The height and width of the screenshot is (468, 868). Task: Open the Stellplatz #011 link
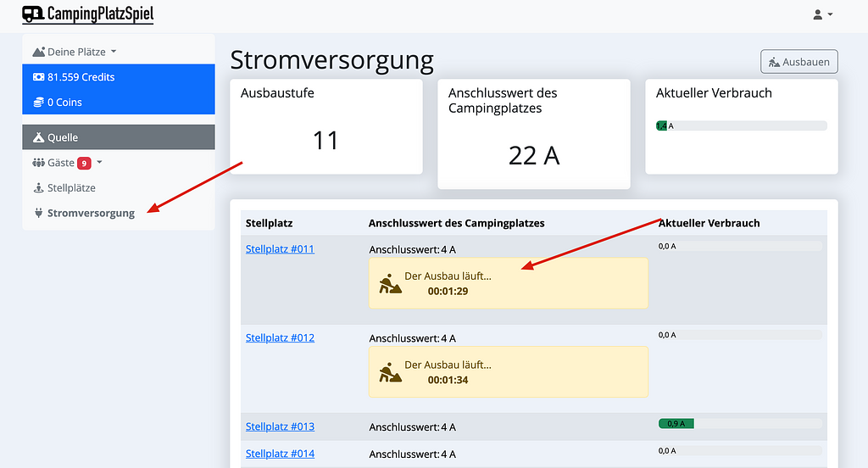(x=280, y=249)
